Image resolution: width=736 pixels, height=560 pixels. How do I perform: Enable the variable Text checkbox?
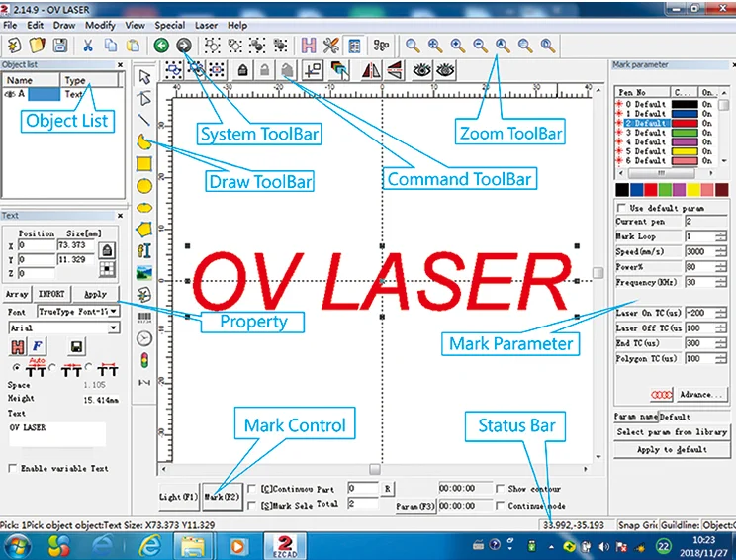[x=12, y=468]
